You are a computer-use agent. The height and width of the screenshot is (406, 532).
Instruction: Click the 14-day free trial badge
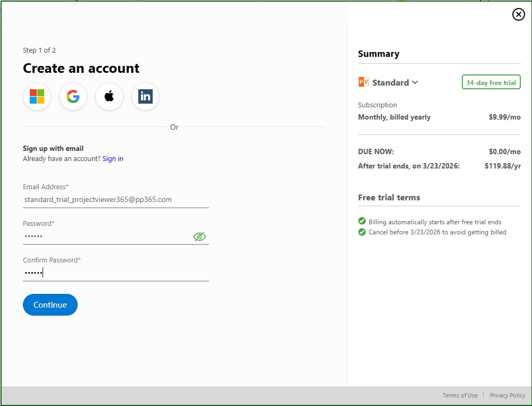pos(491,82)
